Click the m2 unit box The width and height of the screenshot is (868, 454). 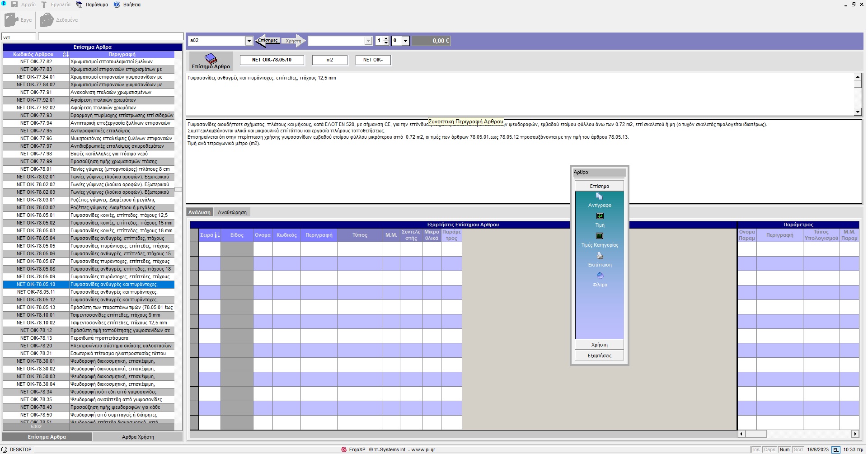tap(330, 60)
